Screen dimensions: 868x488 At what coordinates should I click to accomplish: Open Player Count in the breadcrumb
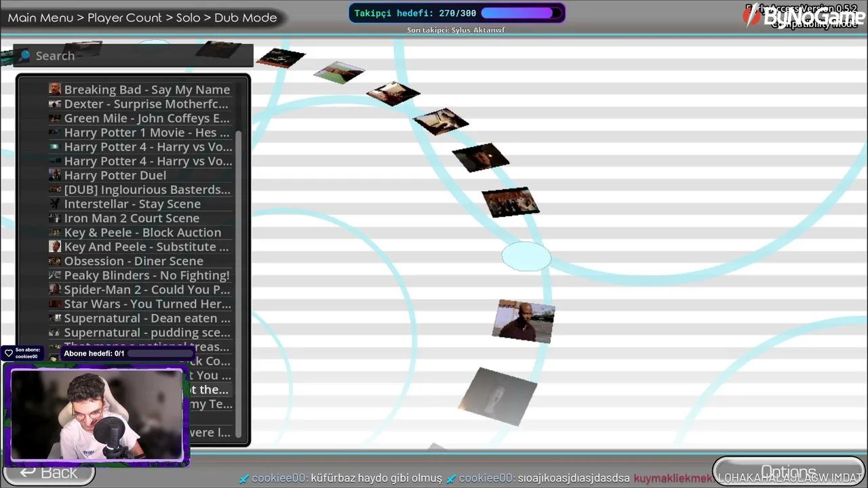(125, 18)
